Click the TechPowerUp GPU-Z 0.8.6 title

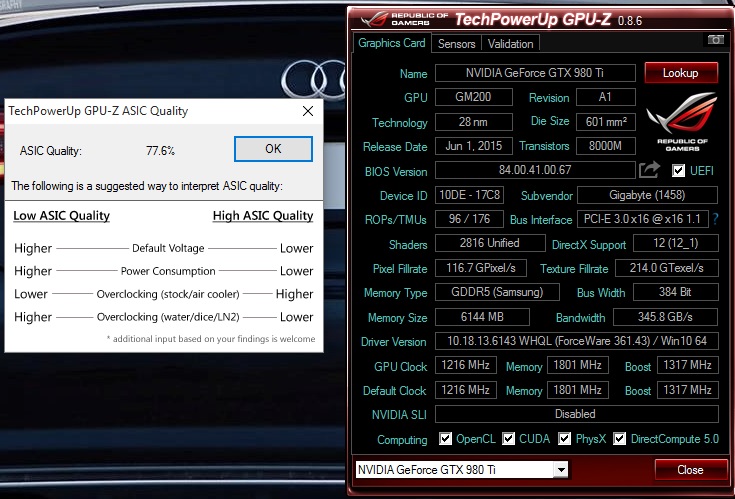pyautogui.click(x=548, y=20)
